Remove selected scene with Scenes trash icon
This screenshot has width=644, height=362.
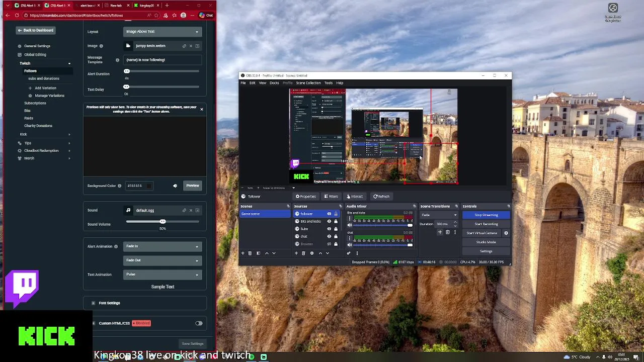click(x=250, y=253)
